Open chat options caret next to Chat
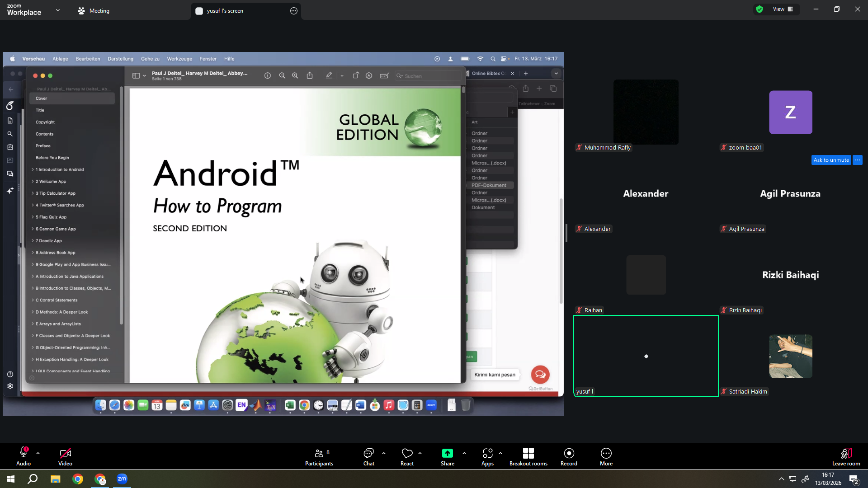The height and width of the screenshot is (488, 868). click(384, 453)
